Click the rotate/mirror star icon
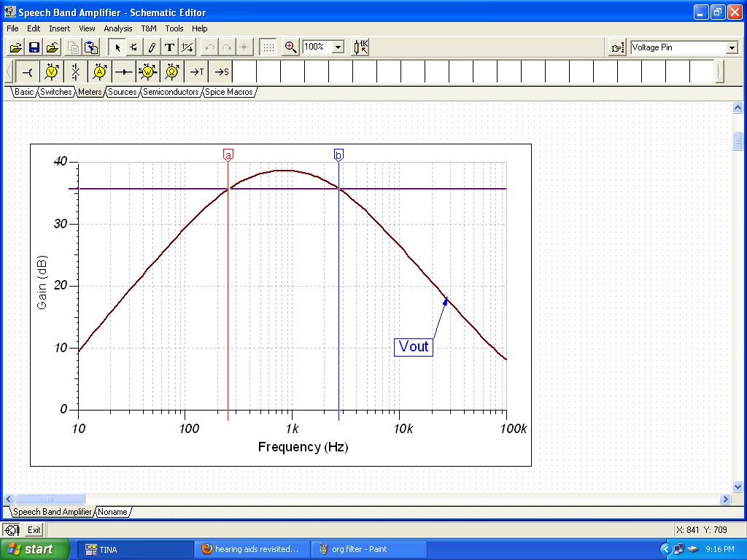The height and width of the screenshot is (560, 747). (244, 47)
